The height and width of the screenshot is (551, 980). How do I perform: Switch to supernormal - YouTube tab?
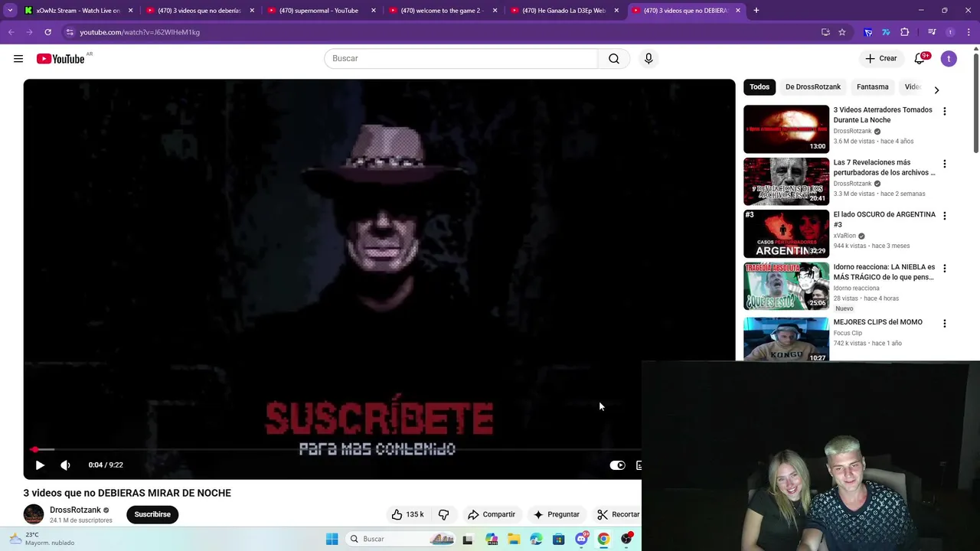tap(319, 11)
